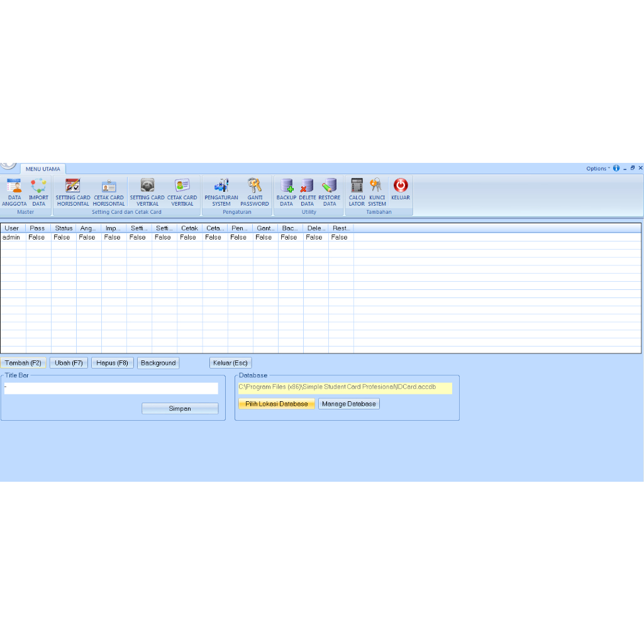Focus the Title Bar text field
The height and width of the screenshot is (644, 644).
[x=111, y=389]
